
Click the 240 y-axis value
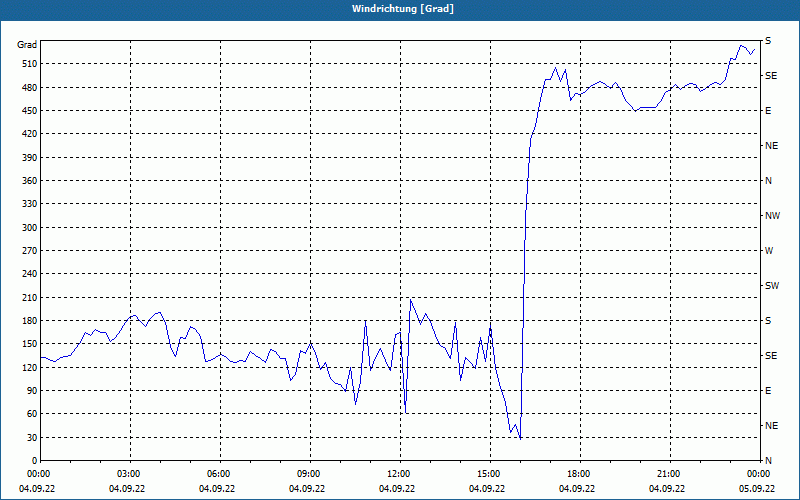coord(30,274)
